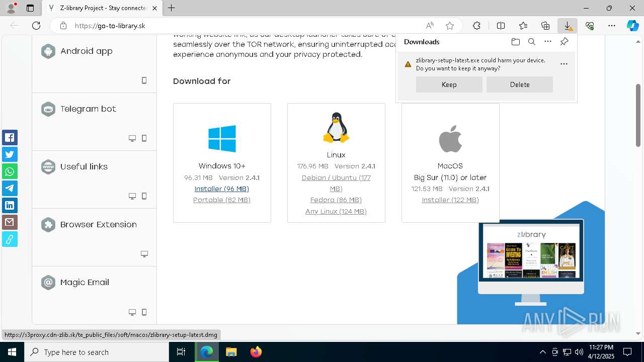Image resolution: width=644 pixels, height=362 pixels.
Task: Open more actions for zlibrary-setup-latest.exe
Action: [x=564, y=64]
